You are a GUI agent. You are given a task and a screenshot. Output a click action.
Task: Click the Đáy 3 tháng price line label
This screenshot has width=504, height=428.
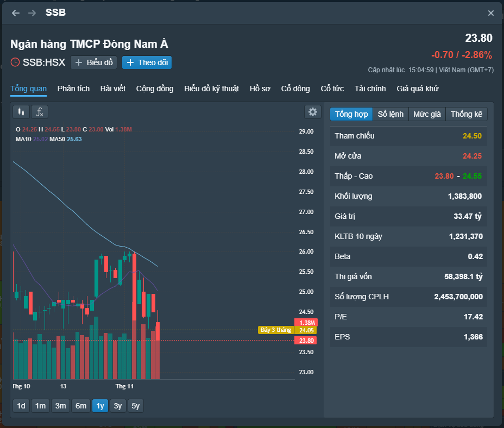click(x=276, y=330)
